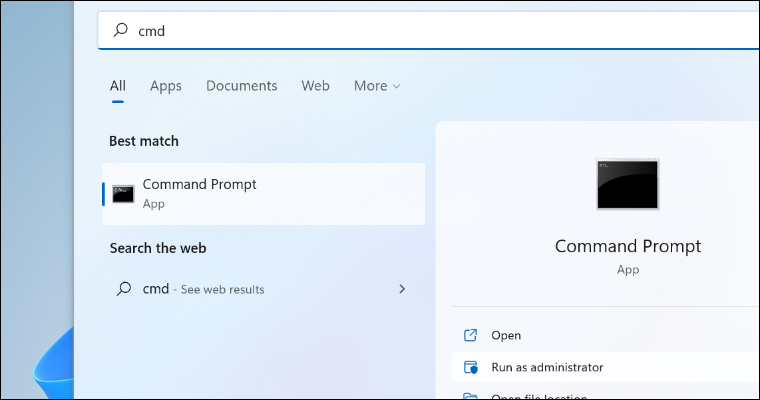The image size is (760, 400).
Task: Select the Web tab
Action: 316,86
